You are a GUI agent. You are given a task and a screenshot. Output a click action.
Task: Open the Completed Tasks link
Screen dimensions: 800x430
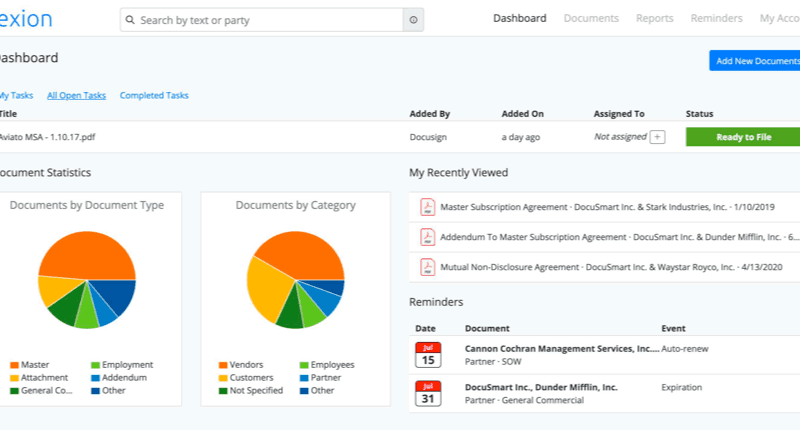[154, 96]
